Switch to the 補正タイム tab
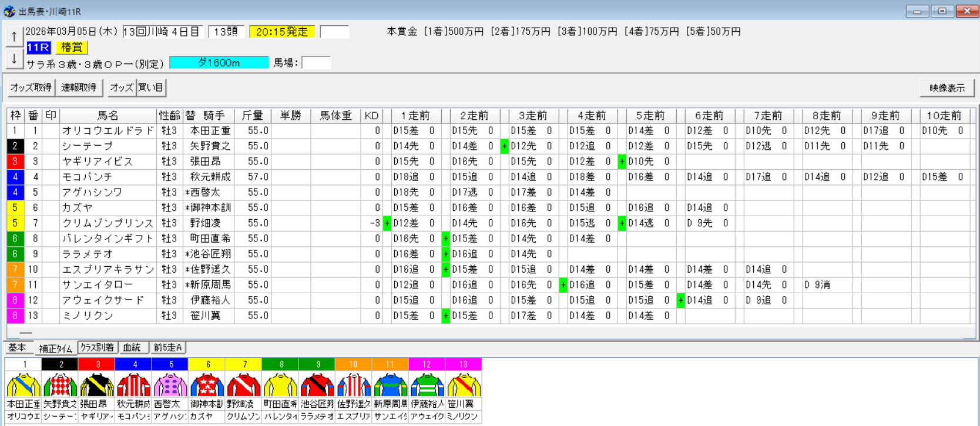980x426 pixels. [x=55, y=348]
